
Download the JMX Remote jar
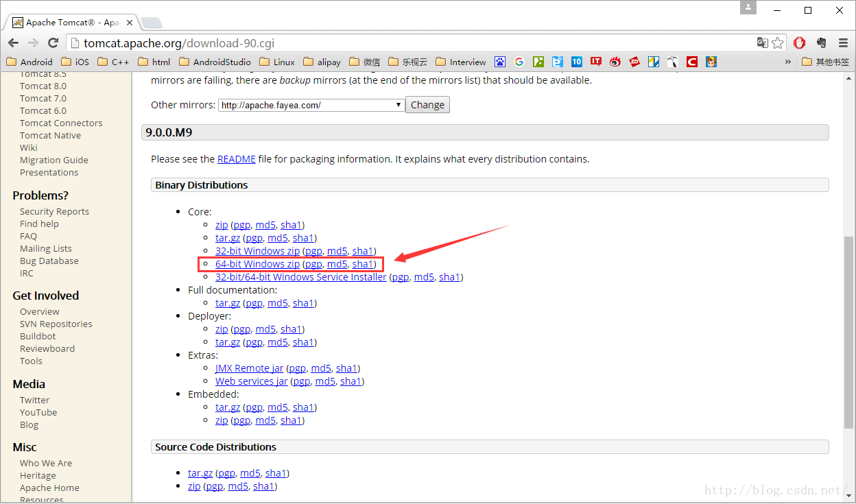coord(250,368)
